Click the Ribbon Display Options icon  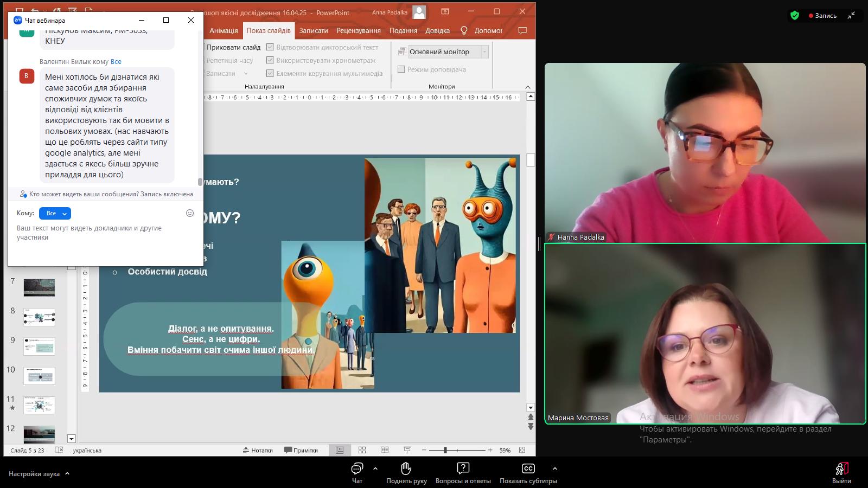pyautogui.click(x=445, y=11)
